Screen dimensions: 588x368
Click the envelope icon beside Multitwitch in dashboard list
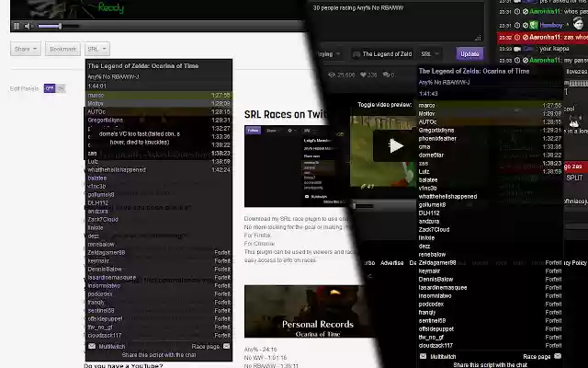click(x=423, y=356)
